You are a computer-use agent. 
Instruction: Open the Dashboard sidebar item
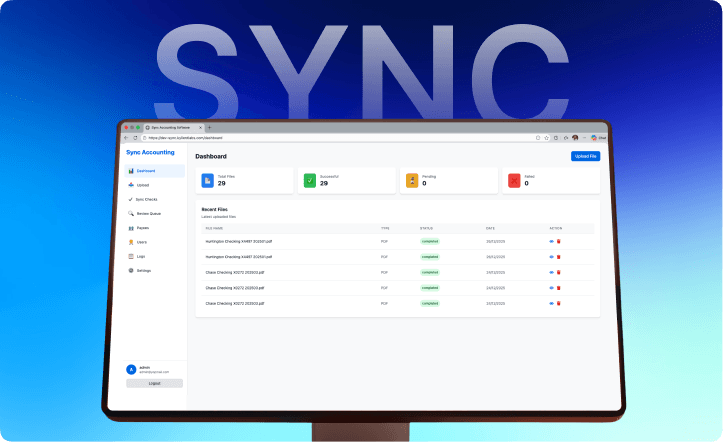coord(154,171)
